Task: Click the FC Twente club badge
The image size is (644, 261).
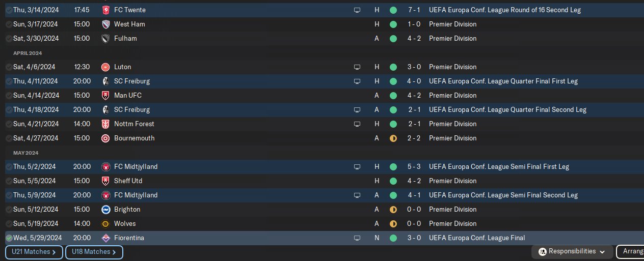Action: (x=105, y=10)
